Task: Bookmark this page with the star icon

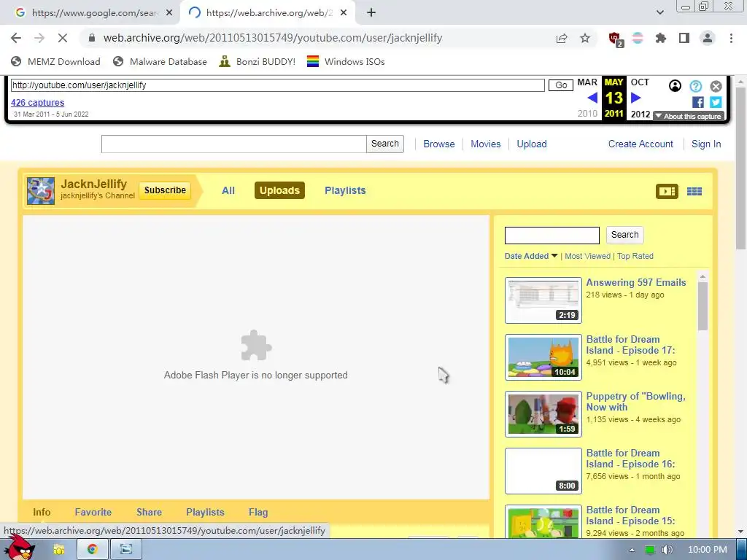Action: [585, 38]
